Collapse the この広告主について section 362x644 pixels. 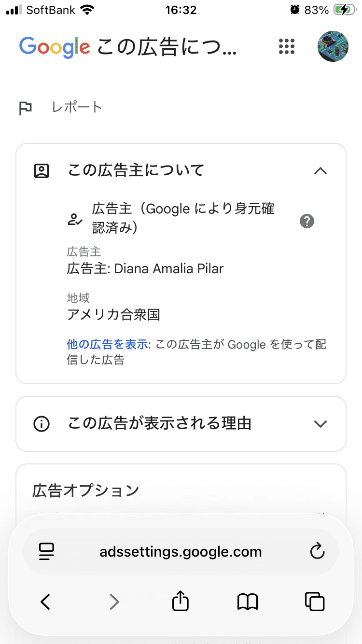[320, 170]
